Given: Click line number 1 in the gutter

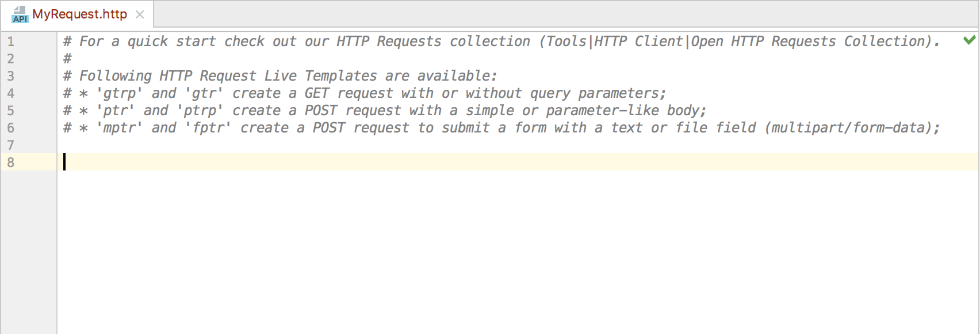Looking at the screenshot, I should (10, 41).
